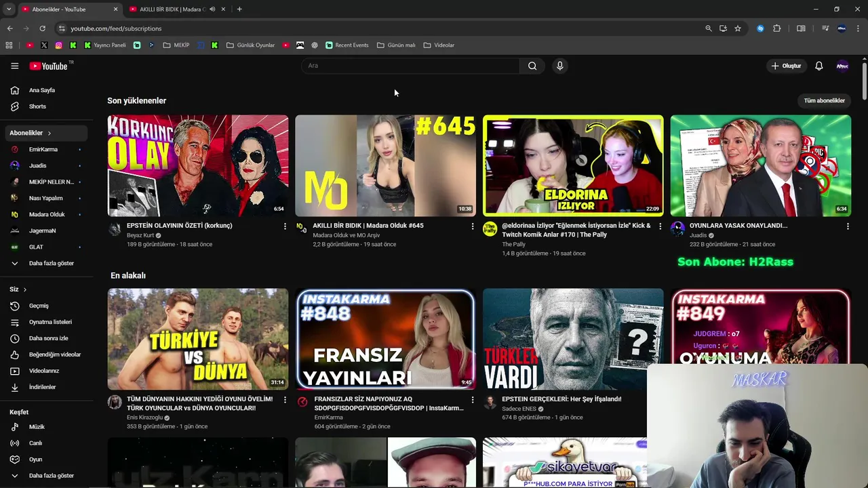Open the zoom magnifier in address bar

click(x=709, y=28)
